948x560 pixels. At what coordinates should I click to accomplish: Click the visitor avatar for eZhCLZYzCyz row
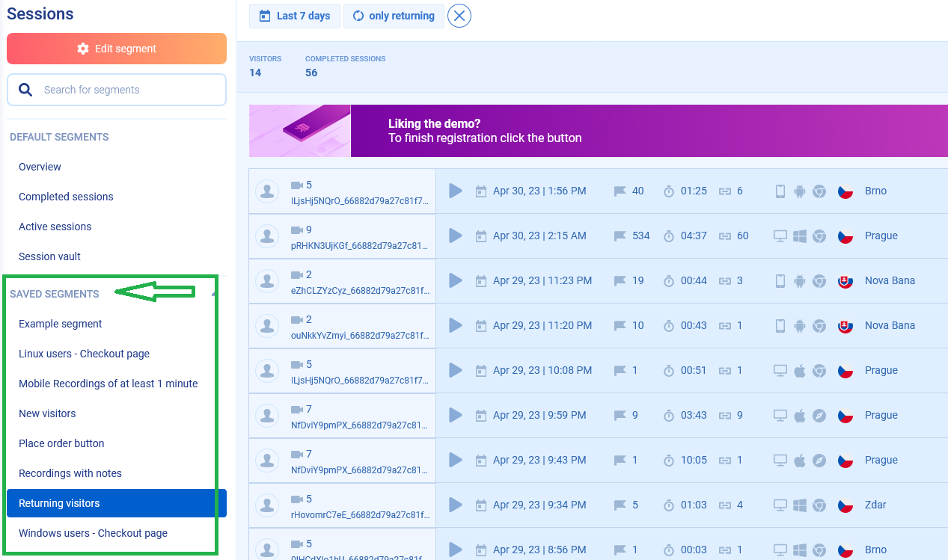click(x=267, y=281)
